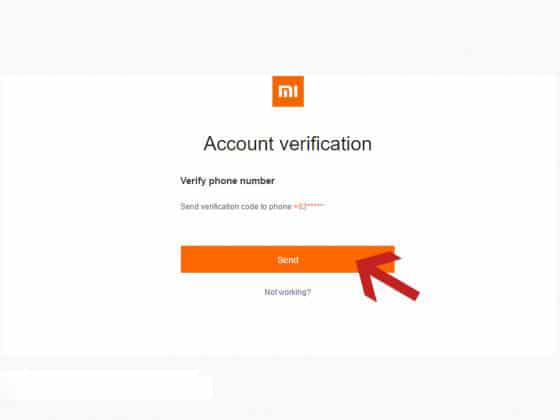Click the orange Mi logo

coord(288,91)
